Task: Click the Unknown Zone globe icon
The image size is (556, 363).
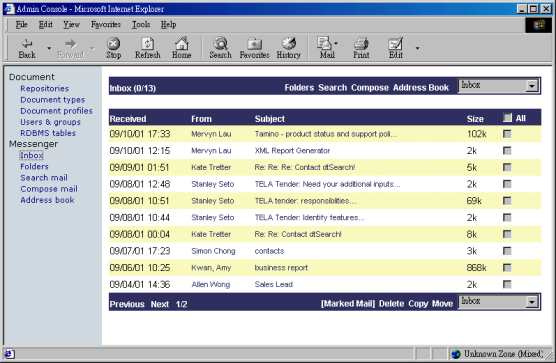Action: tap(456, 353)
